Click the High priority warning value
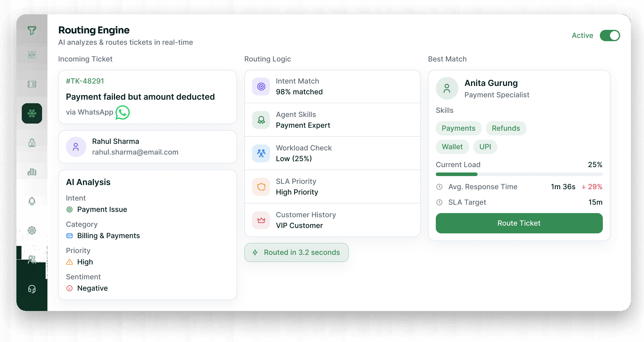The image size is (644, 342). point(85,262)
